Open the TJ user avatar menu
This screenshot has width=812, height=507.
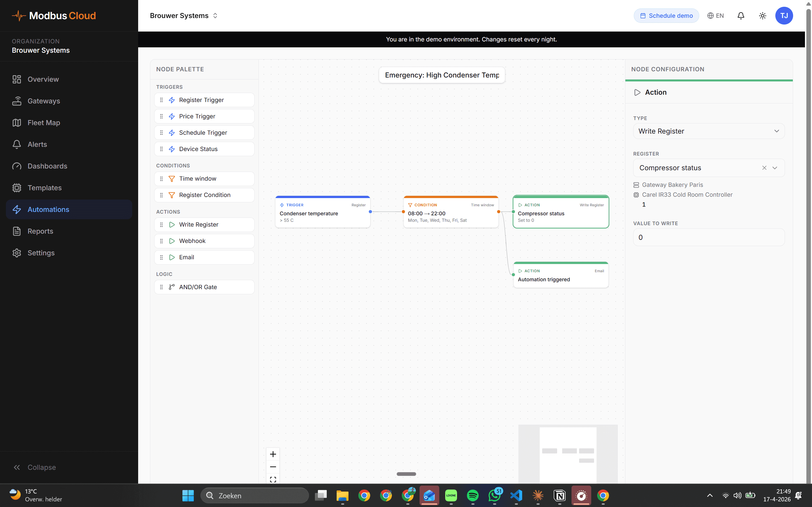coord(784,16)
